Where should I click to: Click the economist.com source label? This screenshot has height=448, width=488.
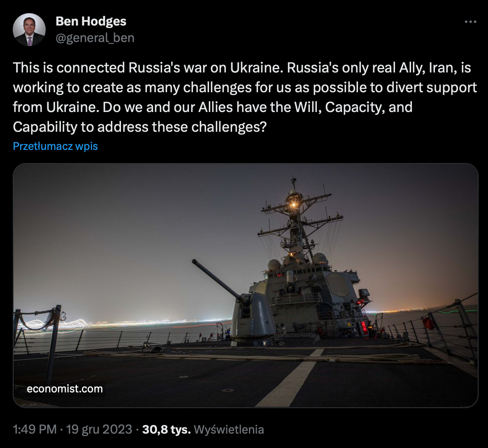[65, 389]
